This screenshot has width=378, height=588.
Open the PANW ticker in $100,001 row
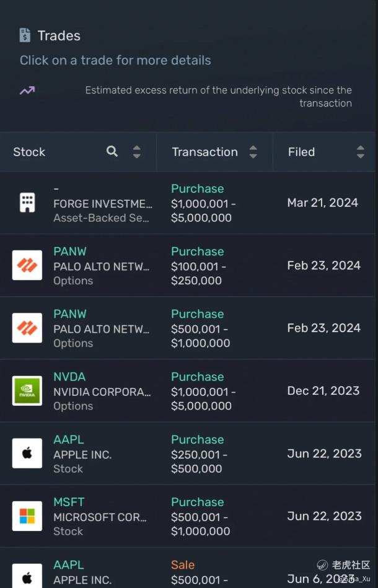pos(70,252)
